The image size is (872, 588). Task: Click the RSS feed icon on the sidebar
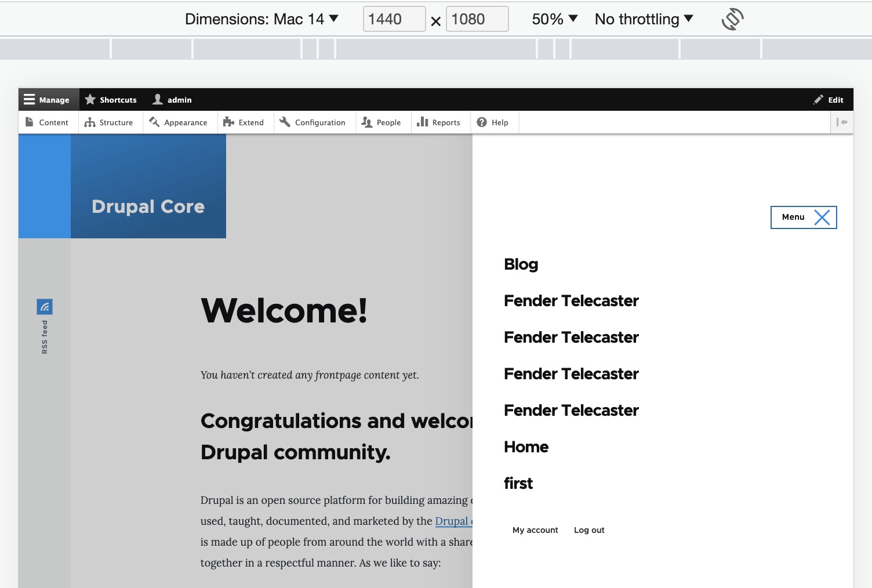pyautogui.click(x=45, y=306)
